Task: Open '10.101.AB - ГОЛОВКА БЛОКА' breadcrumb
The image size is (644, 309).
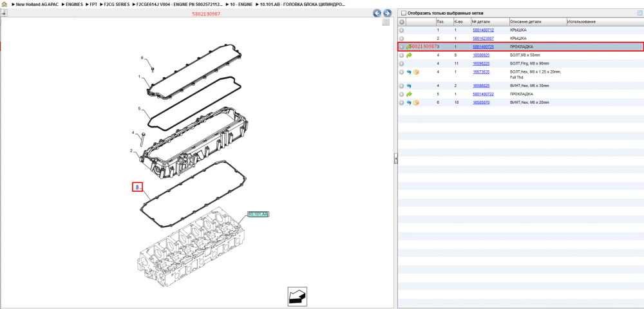Action: (x=302, y=4)
